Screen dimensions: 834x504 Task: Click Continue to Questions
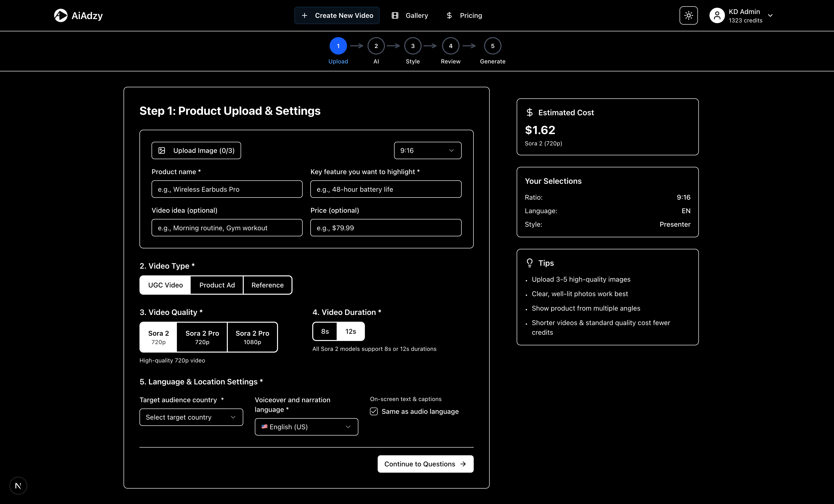coord(425,464)
